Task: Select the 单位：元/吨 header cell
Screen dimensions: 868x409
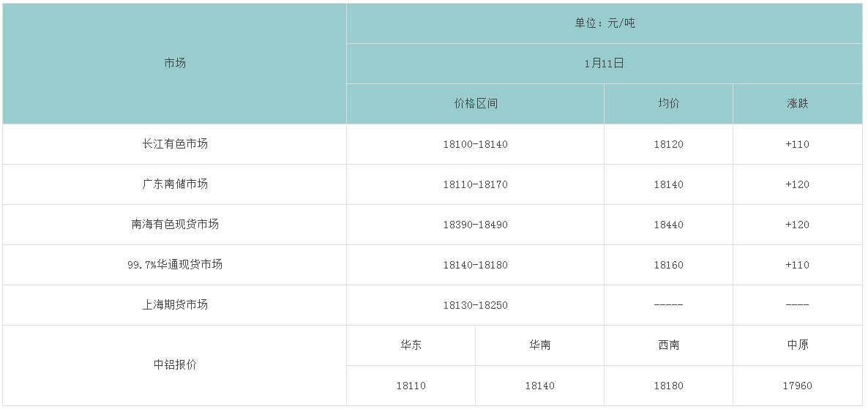Action: 605,23
